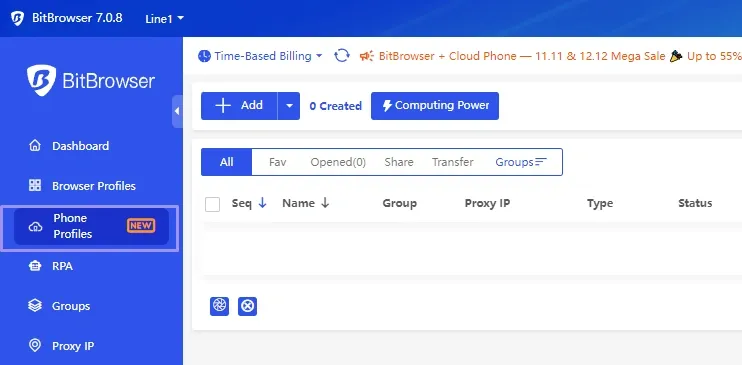742x365 pixels.
Task: Click the circled X icon button below table
Action: pos(247,306)
